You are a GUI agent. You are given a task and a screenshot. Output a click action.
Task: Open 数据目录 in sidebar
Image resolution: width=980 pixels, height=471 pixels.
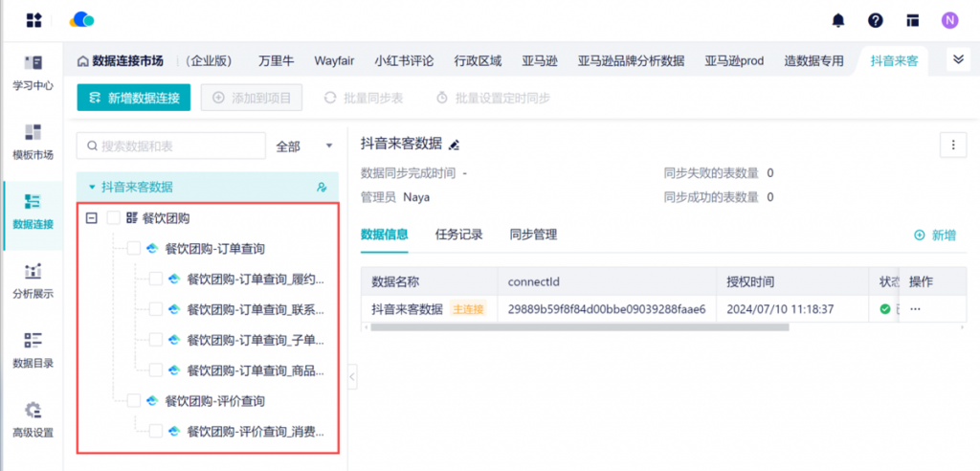click(x=33, y=351)
